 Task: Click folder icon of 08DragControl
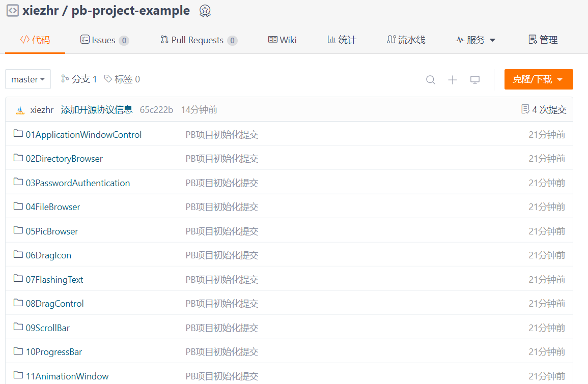[18, 302]
